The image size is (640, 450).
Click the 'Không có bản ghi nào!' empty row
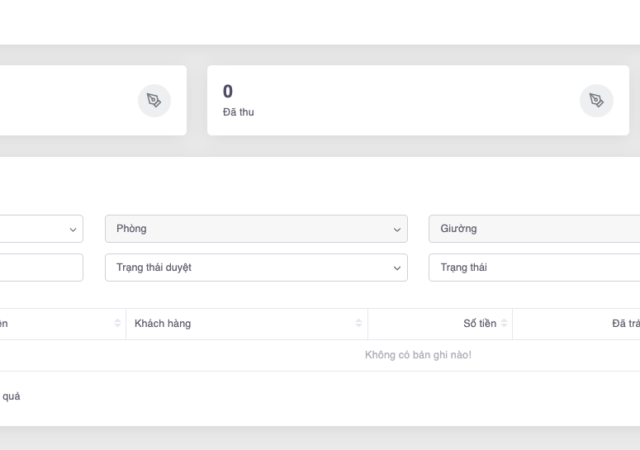(x=418, y=355)
